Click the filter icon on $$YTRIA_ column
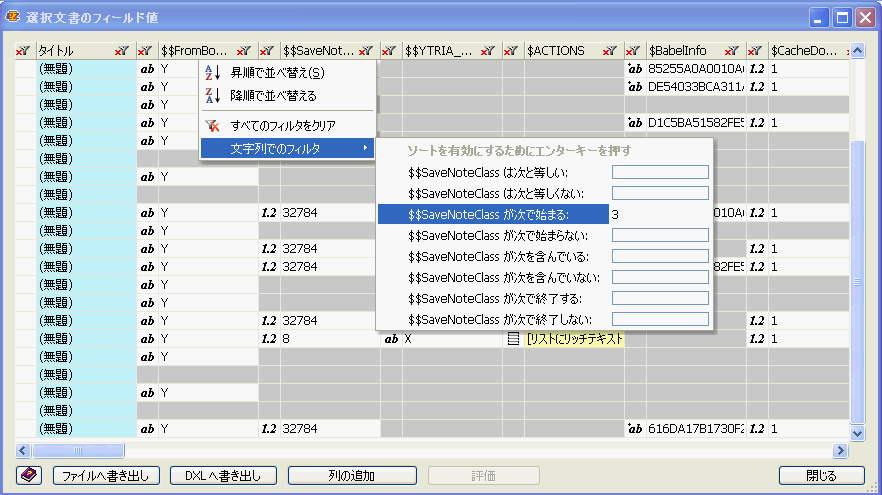Screen dimensions: 882x495 pos(487,51)
